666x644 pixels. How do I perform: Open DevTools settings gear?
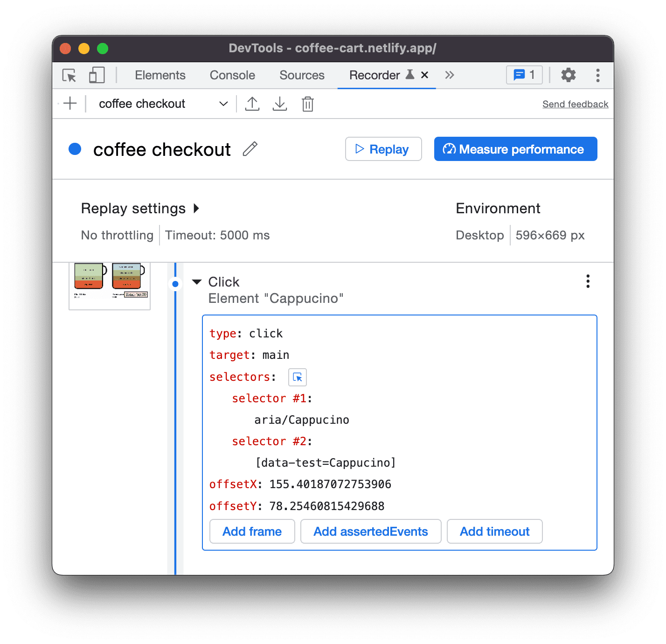coord(568,75)
